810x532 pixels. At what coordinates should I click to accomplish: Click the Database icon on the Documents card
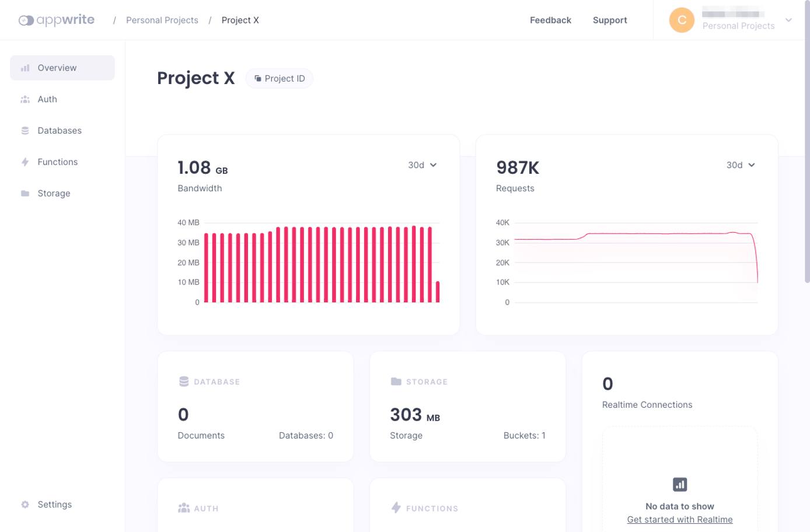click(183, 381)
